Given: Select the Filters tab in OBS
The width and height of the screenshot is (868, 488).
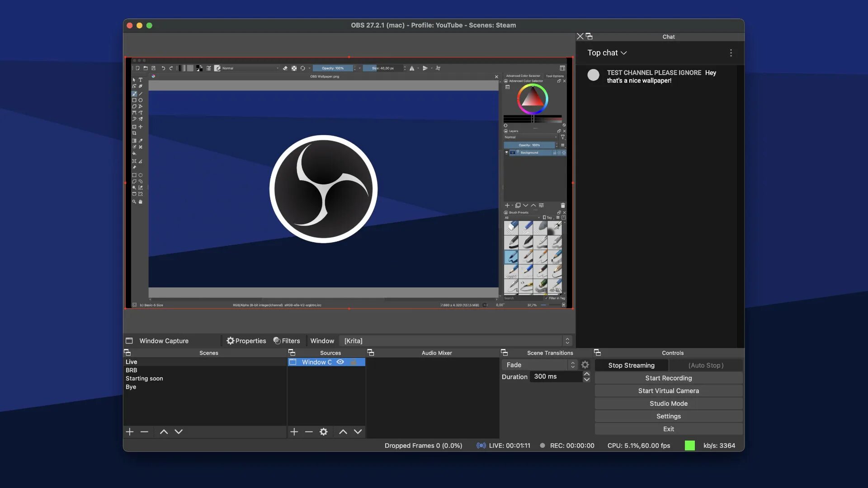Looking at the screenshot, I should (287, 341).
